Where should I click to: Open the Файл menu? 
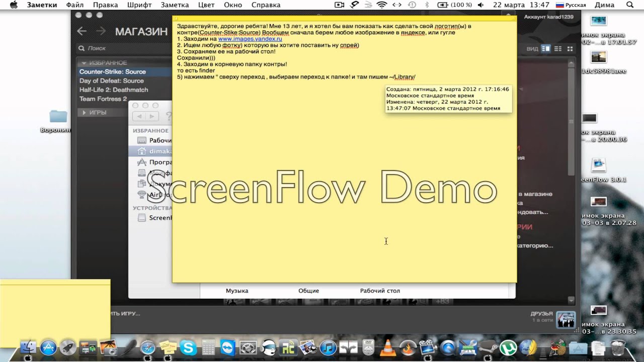pos(75,5)
